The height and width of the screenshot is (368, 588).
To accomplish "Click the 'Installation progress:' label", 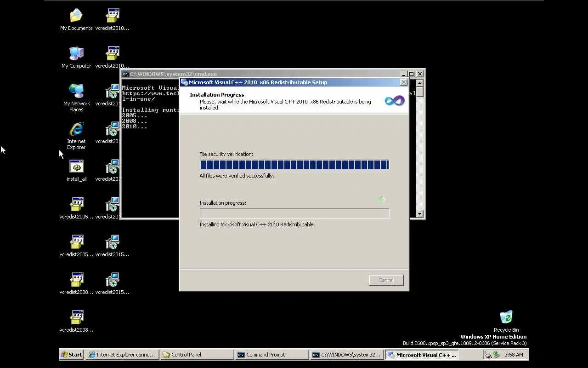I will [x=223, y=203].
